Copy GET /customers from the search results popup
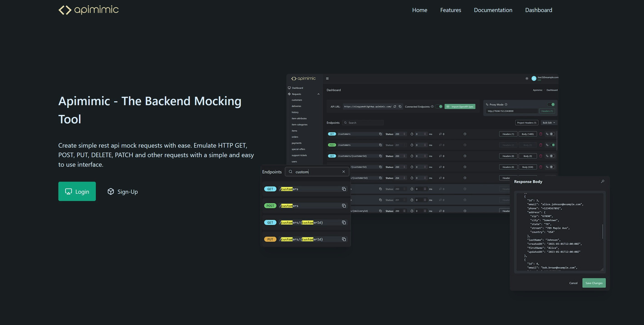 (x=344, y=189)
